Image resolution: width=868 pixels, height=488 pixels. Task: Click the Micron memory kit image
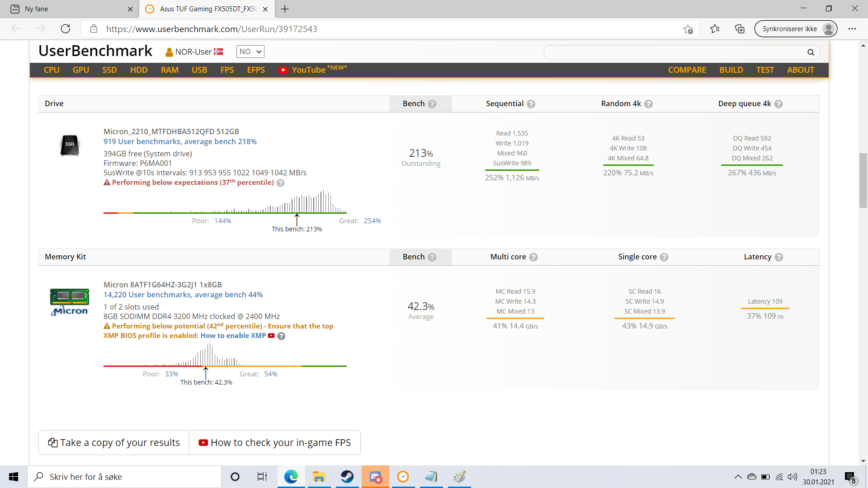point(70,302)
